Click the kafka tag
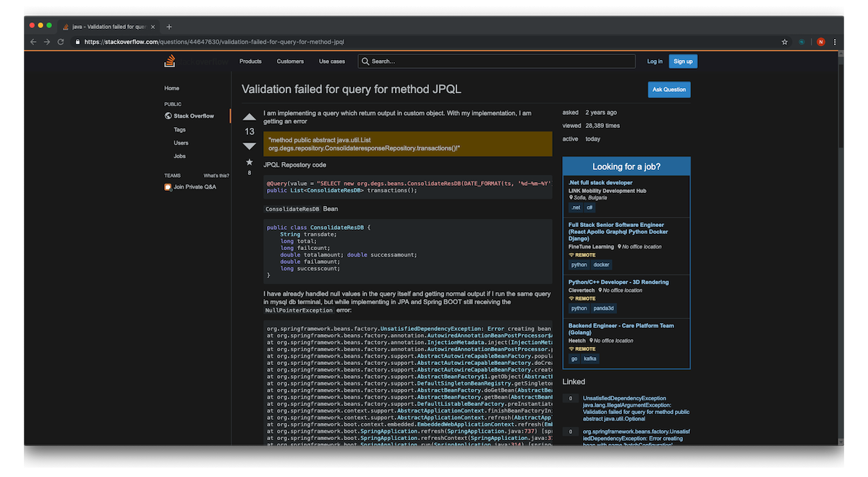This screenshot has width=868, height=477. pos(590,358)
